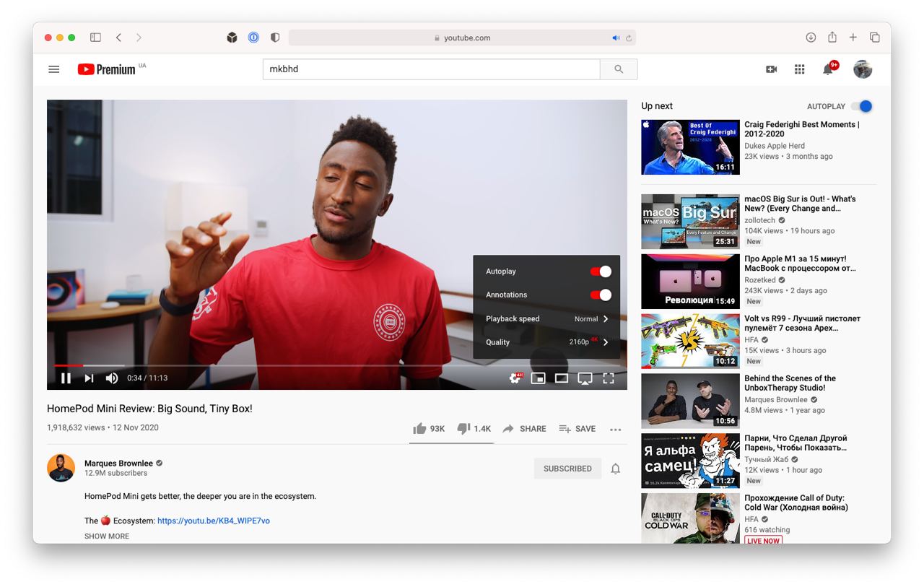Open macOS Big Sur is Out video thumbnail
924x587 pixels.
coord(690,222)
